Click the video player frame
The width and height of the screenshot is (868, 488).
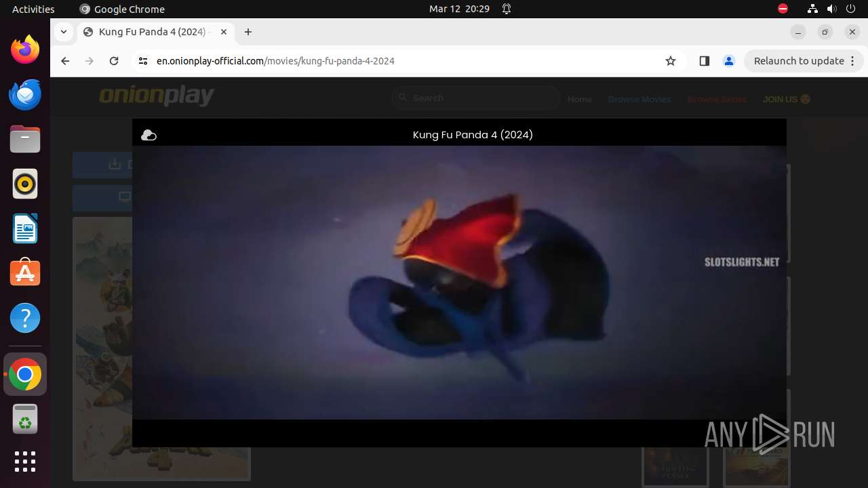tap(459, 283)
